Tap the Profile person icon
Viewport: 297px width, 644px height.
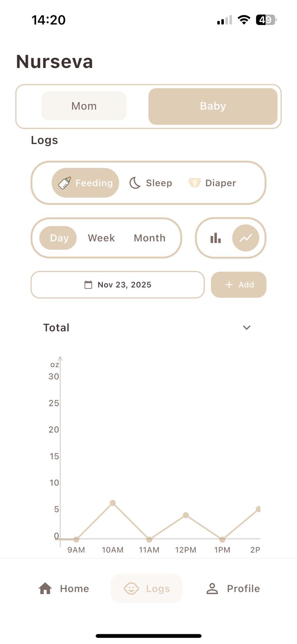(212, 588)
